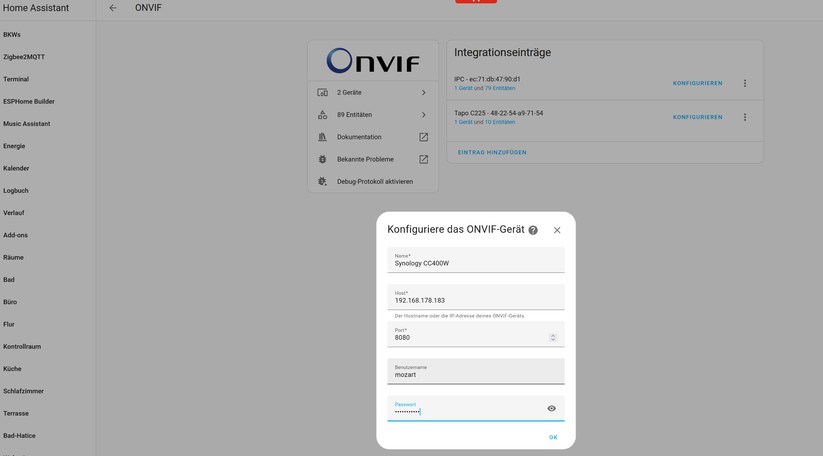Open '79 Entitäten' link under IPC entry
The width and height of the screenshot is (823, 456).
500,88
